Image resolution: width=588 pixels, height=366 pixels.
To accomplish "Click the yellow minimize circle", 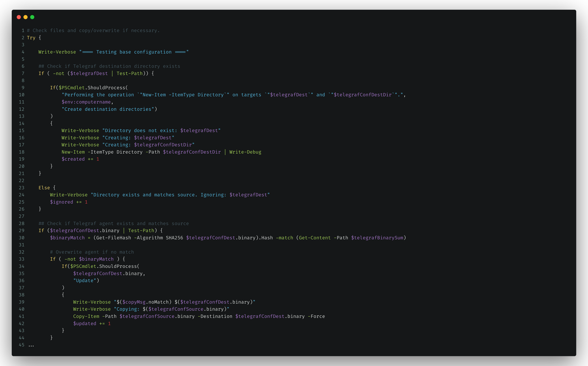I will 25,17.
